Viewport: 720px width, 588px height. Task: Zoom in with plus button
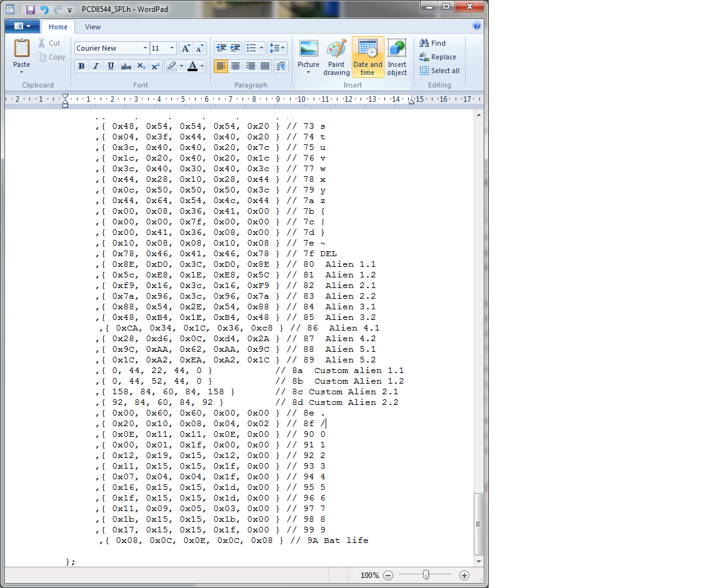pyautogui.click(x=464, y=575)
